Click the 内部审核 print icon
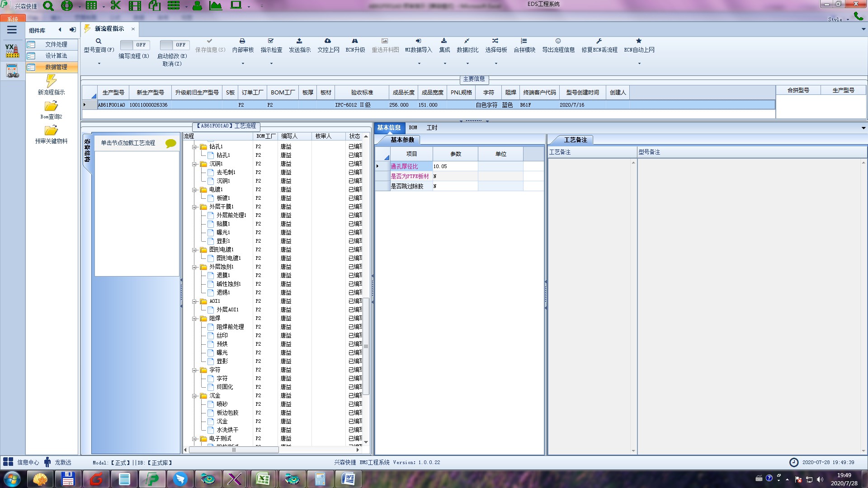The image size is (868, 488). [x=242, y=41]
